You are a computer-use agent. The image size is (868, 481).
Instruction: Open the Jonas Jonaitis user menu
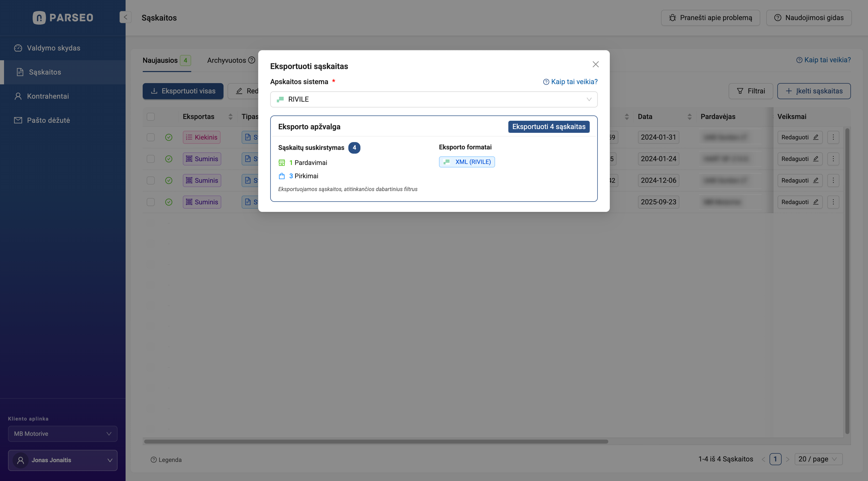(x=63, y=460)
